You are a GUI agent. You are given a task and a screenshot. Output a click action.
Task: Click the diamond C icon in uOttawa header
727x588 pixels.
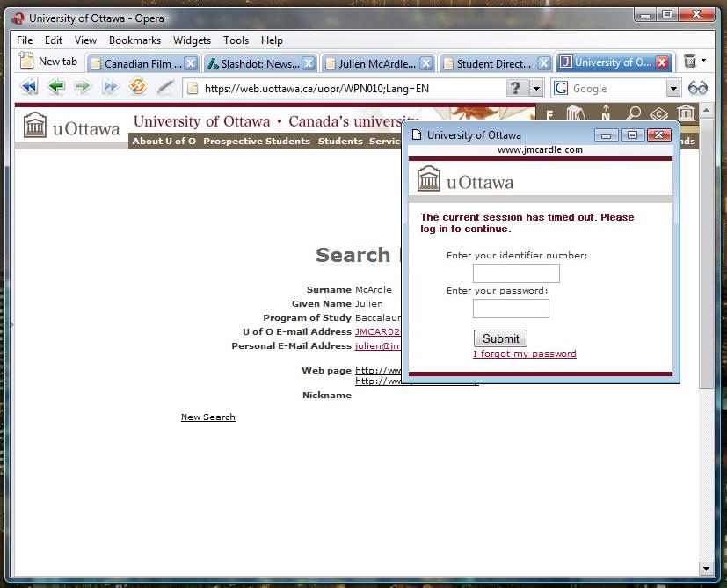pos(658,113)
